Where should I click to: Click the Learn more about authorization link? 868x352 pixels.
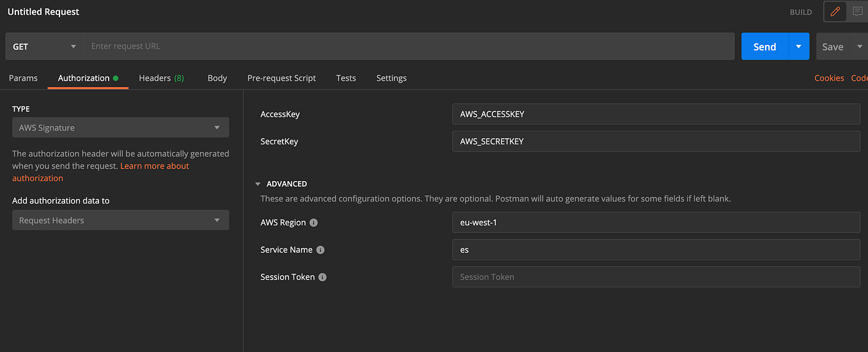point(155,166)
